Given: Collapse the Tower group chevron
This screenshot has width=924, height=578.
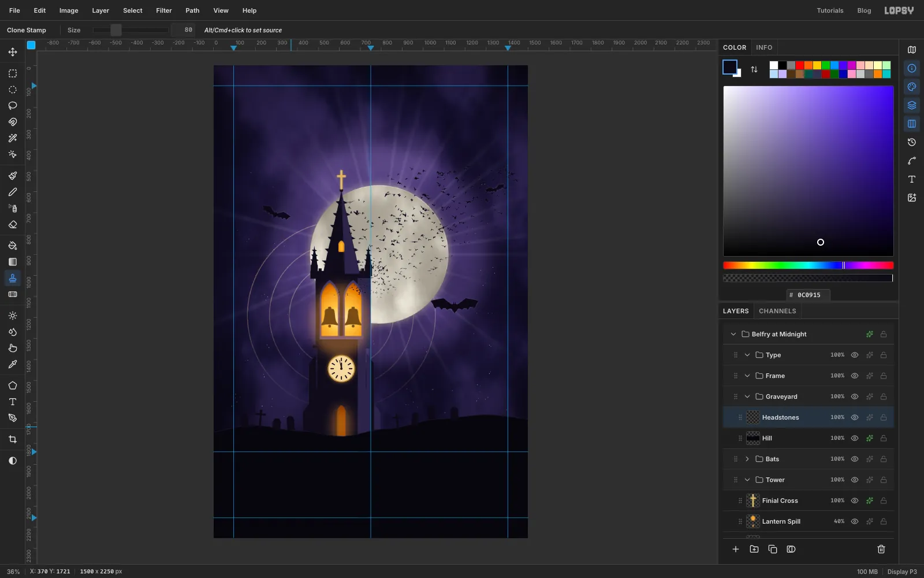Looking at the screenshot, I should coord(747,480).
